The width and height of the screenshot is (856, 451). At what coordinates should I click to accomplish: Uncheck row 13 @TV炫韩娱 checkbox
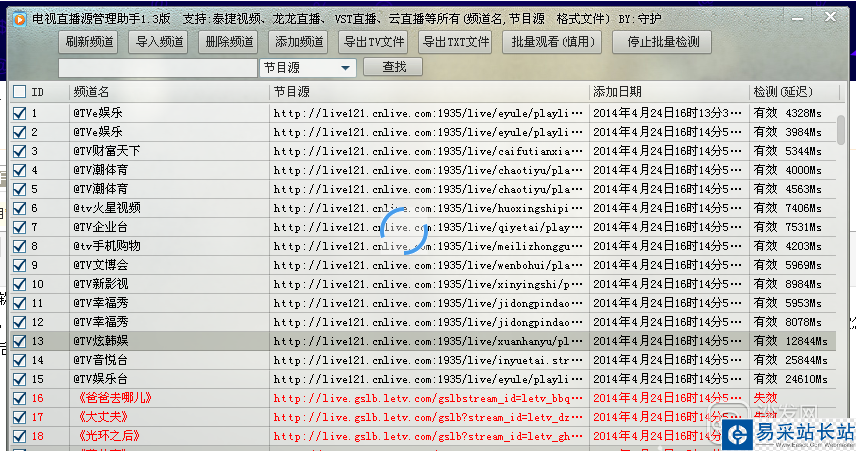(19, 341)
